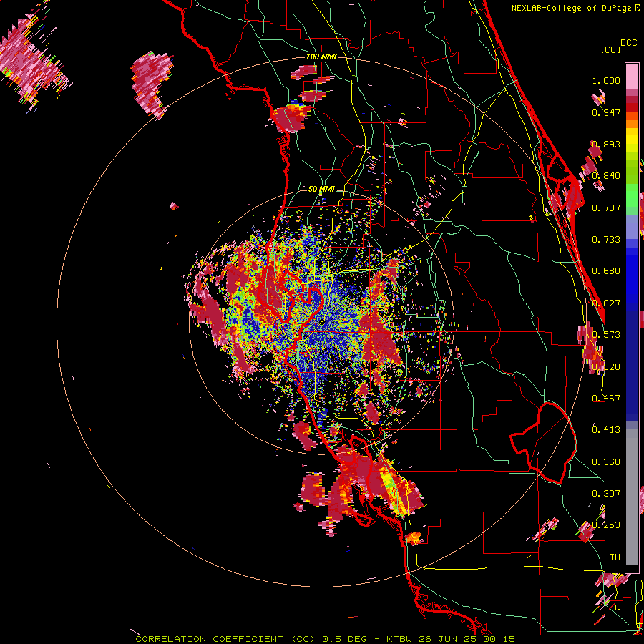Click the 0.787 legend value
Viewport: 644px width, 644px height.
(x=606, y=208)
